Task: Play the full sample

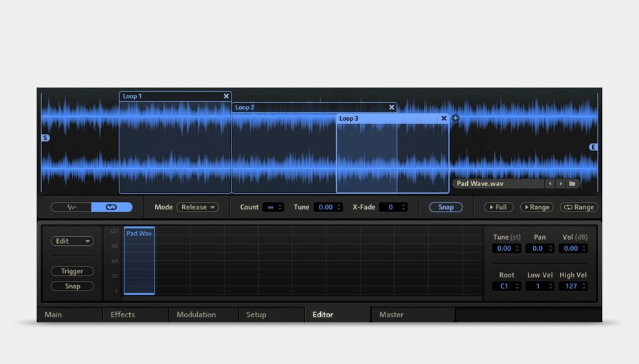Action: point(498,207)
